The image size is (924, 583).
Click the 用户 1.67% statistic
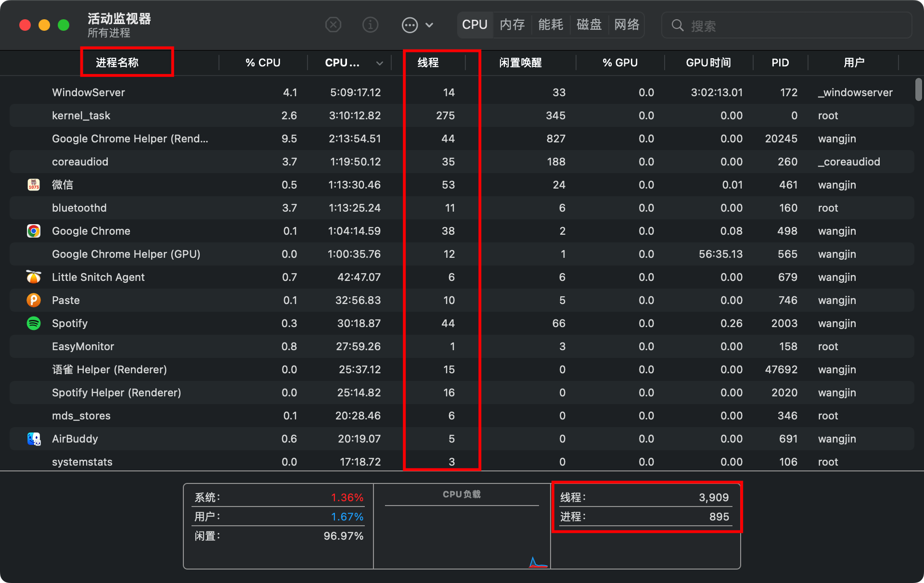tap(279, 517)
